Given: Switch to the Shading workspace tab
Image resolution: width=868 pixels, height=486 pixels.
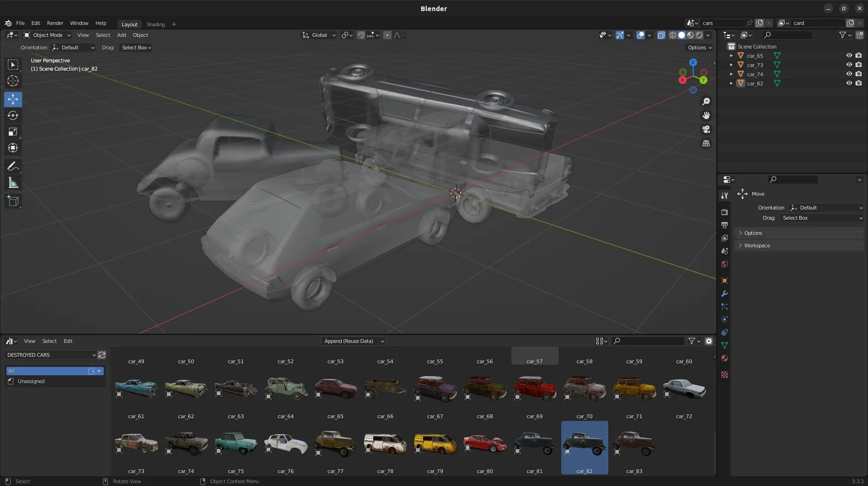Looking at the screenshot, I should point(155,24).
